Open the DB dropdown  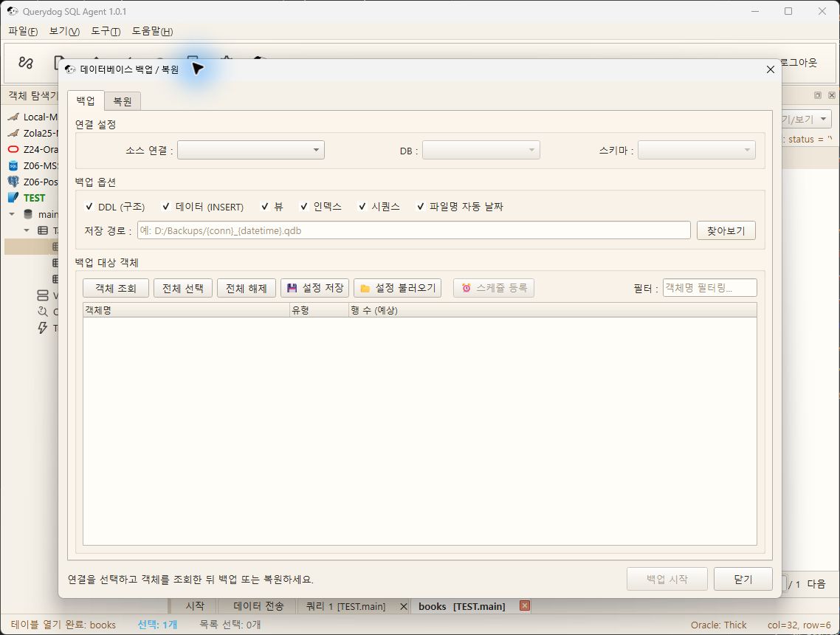pos(481,150)
